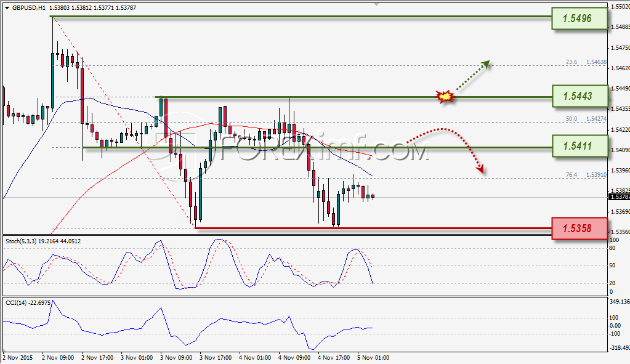Click the 3 Nov 09:00 time label
The width and height of the screenshot is (630, 364).
coord(176,358)
